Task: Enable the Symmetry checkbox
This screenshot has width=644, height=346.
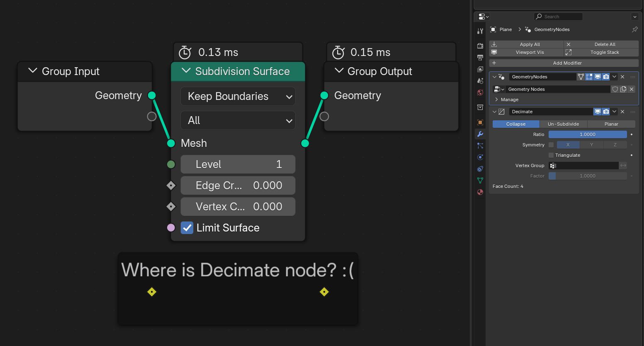Action: point(551,145)
